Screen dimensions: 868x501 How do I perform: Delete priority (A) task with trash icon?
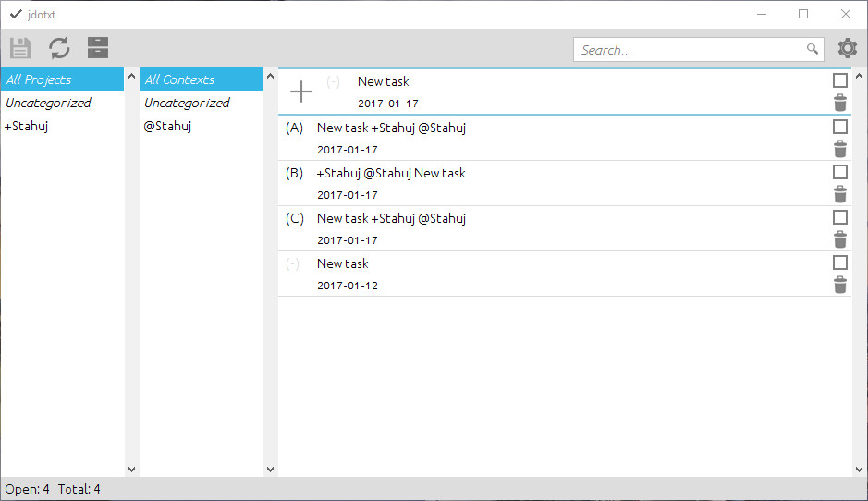pos(839,149)
